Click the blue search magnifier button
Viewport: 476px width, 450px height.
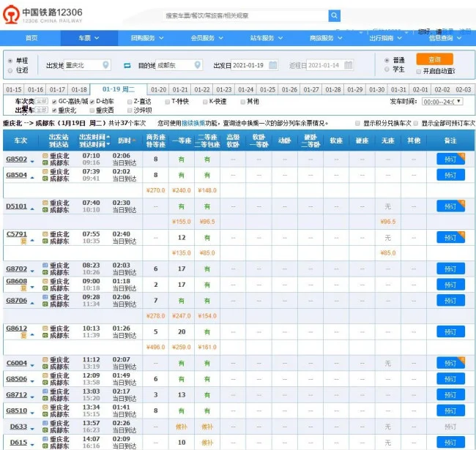[334, 16]
